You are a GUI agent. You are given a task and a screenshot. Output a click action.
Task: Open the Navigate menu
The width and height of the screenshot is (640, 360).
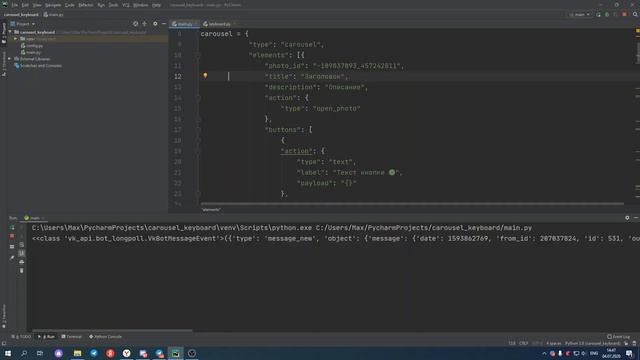[53, 5]
